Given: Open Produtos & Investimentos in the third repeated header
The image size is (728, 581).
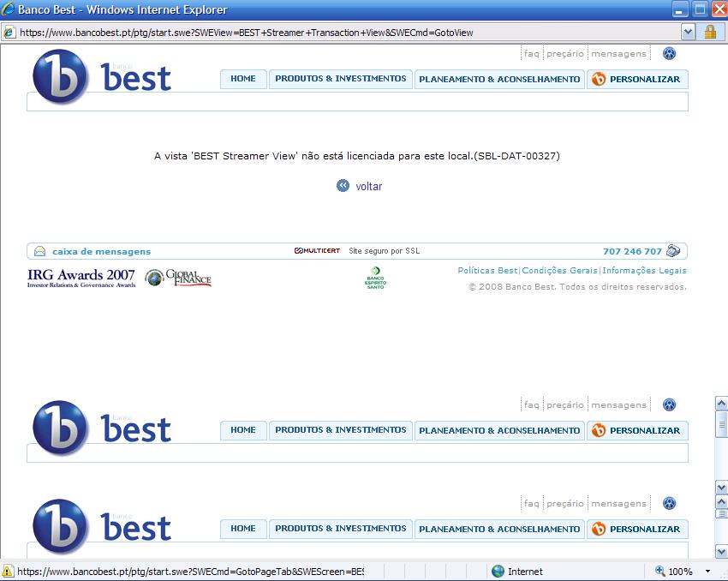Looking at the screenshot, I should (x=340, y=529).
